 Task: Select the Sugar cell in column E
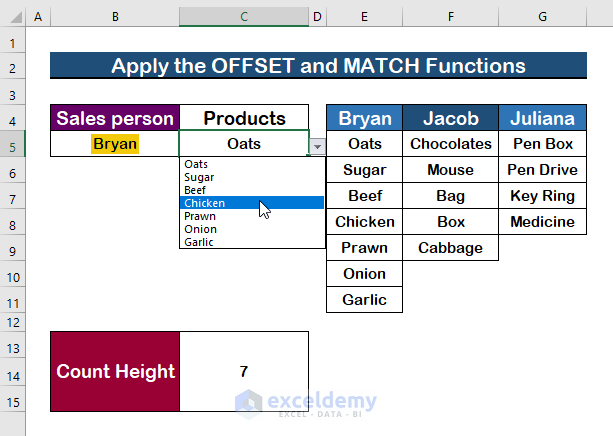point(364,170)
